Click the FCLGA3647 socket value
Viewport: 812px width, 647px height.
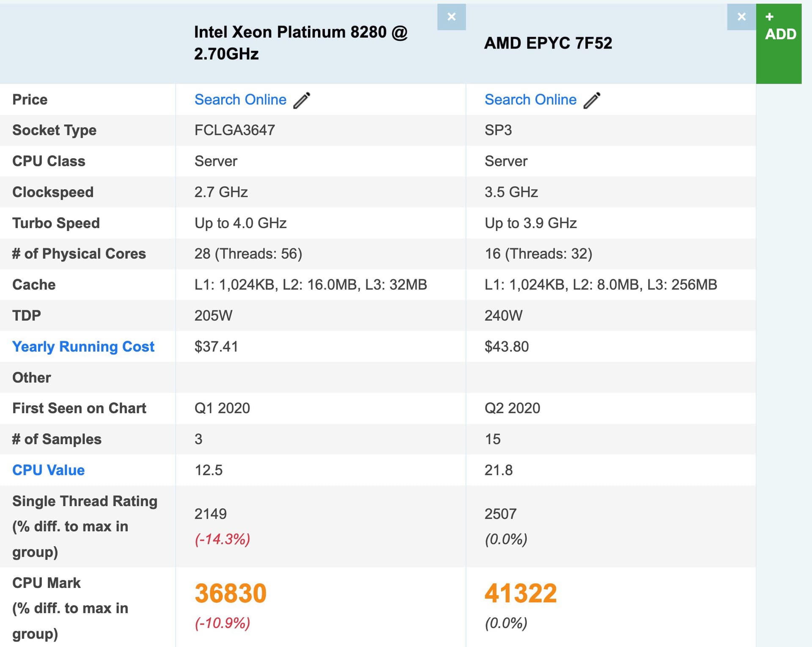click(235, 130)
